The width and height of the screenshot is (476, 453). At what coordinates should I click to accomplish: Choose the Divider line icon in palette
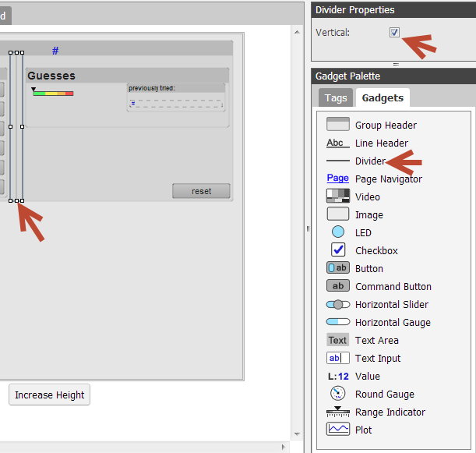tap(338, 161)
